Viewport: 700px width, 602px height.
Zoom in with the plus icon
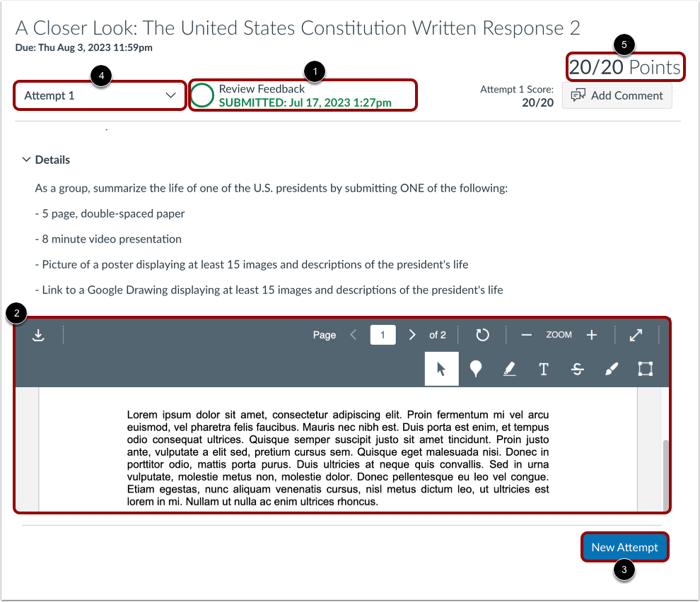592,335
